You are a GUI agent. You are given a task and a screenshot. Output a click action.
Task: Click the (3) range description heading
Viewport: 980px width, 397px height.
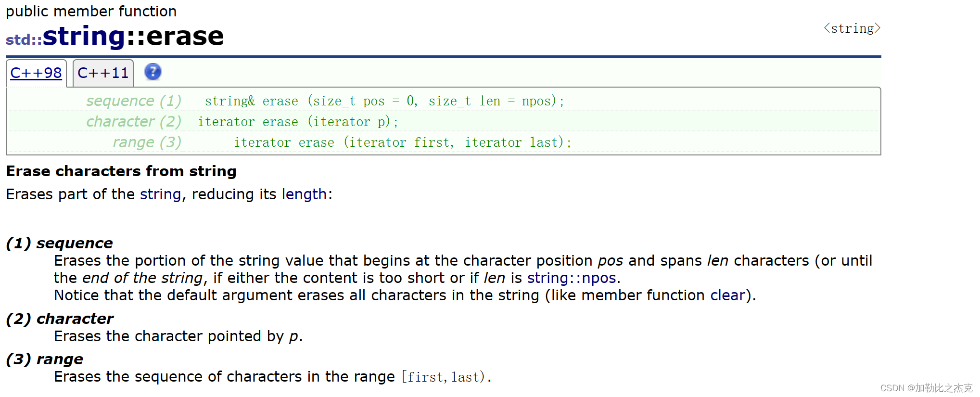click(44, 359)
